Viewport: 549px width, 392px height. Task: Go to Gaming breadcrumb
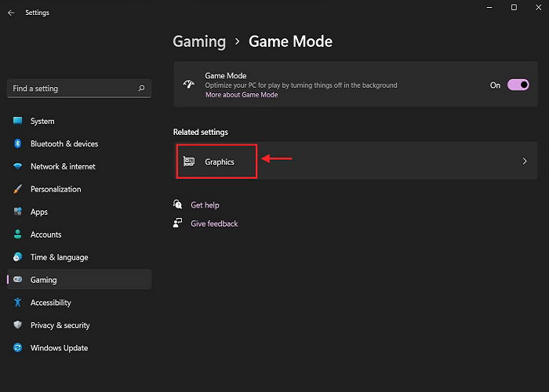tap(199, 42)
